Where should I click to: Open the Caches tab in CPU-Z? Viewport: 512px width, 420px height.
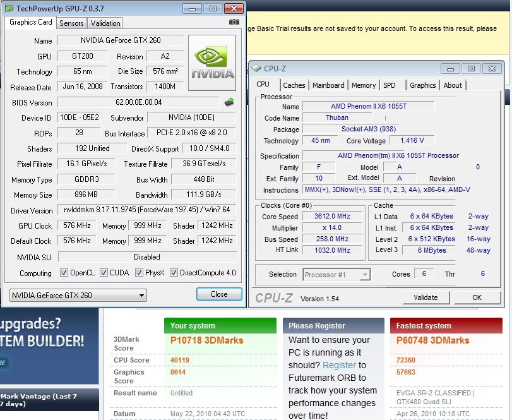tap(294, 85)
